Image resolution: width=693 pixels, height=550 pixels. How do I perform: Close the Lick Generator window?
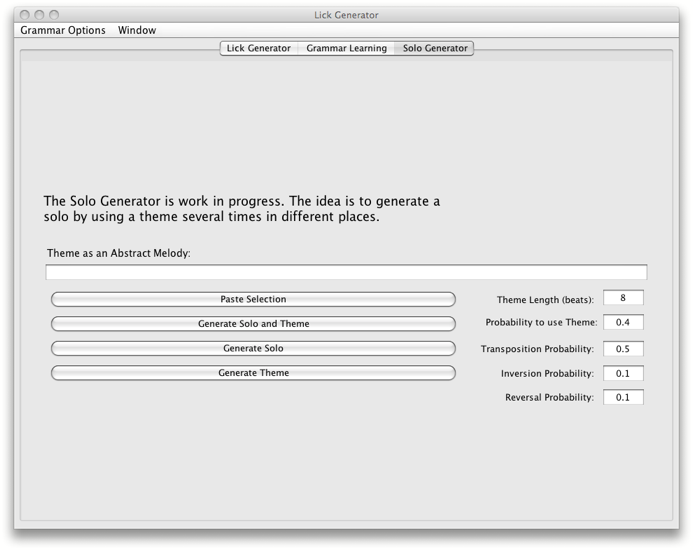point(26,14)
